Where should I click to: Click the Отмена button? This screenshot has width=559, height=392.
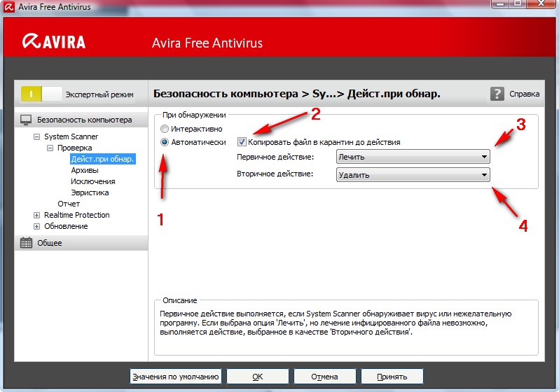324,377
